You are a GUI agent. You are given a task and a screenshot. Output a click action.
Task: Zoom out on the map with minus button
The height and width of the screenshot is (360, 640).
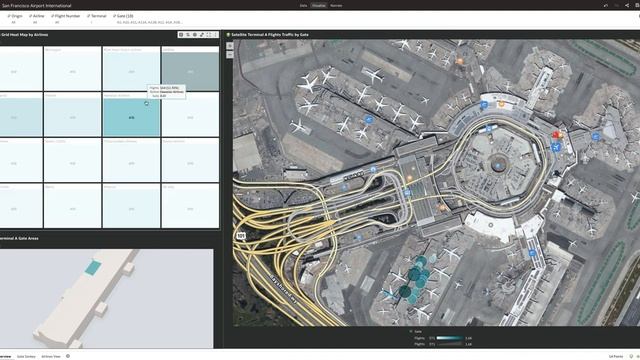230,54
